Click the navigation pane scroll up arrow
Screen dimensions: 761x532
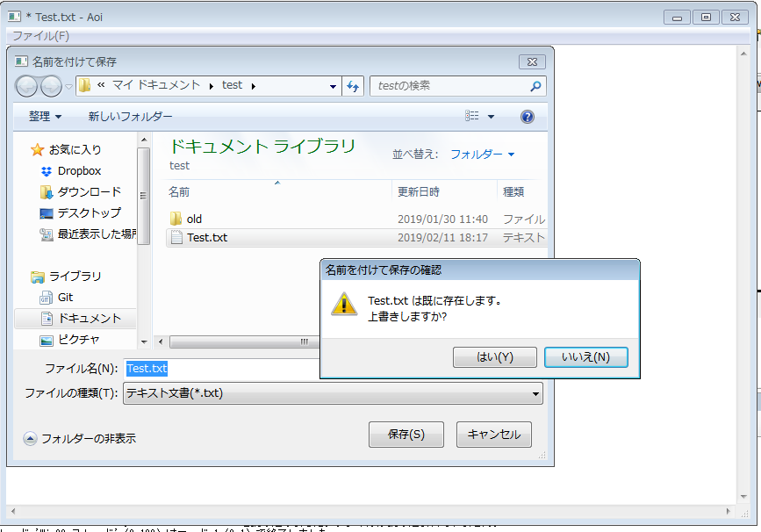click(144, 140)
